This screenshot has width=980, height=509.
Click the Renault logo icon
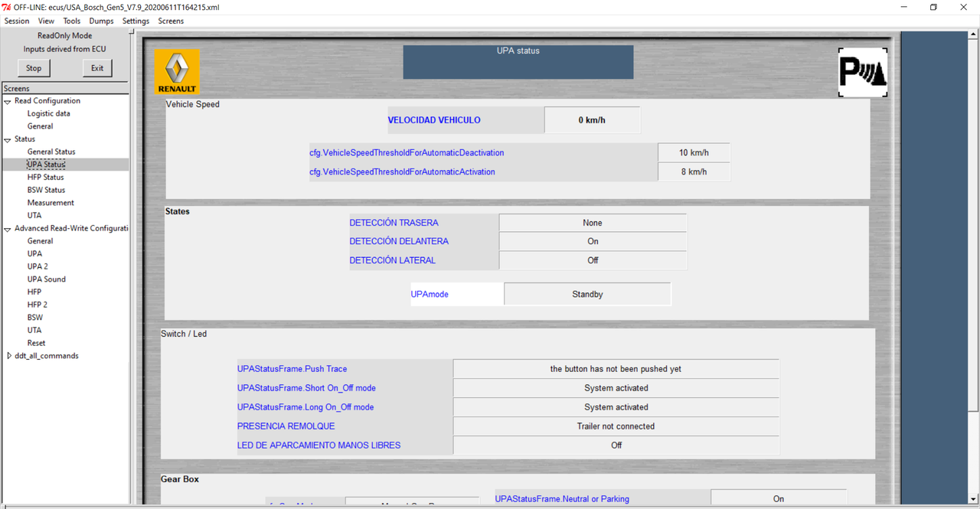(x=177, y=71)
